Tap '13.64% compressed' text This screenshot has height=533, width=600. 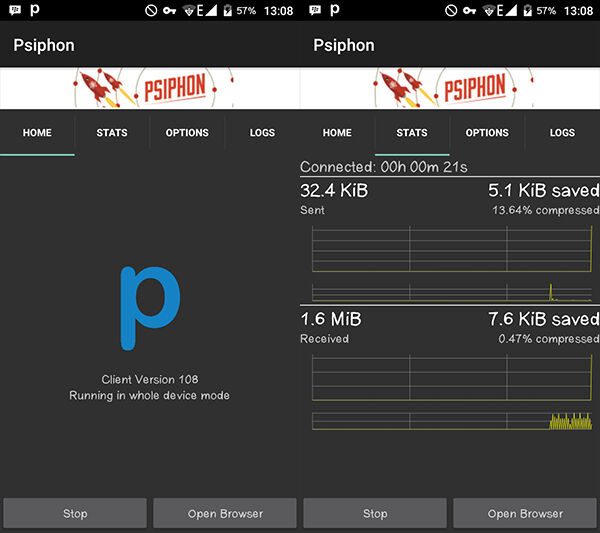[546, 210]
